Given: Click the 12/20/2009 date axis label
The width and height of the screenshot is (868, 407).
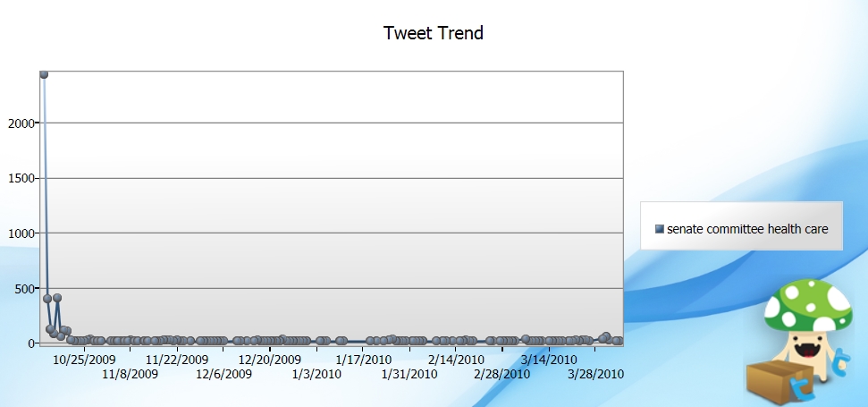Looking at the screenshot, I should 270,360.
